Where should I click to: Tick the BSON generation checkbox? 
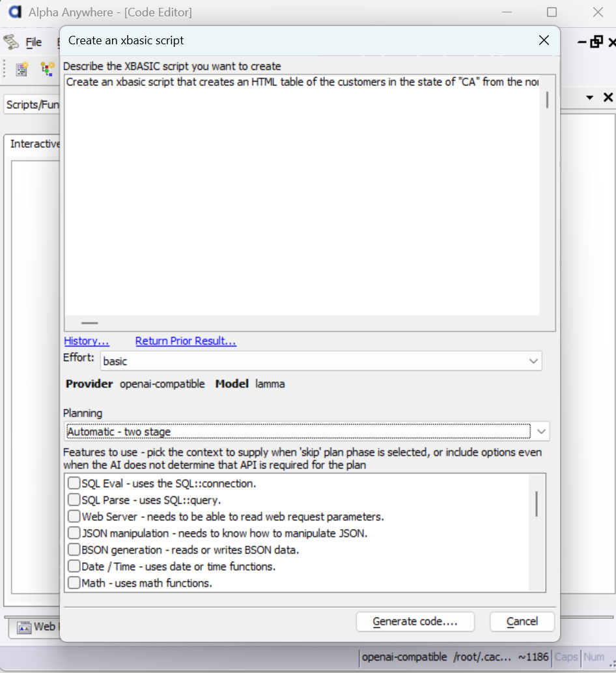coord(74,550)
